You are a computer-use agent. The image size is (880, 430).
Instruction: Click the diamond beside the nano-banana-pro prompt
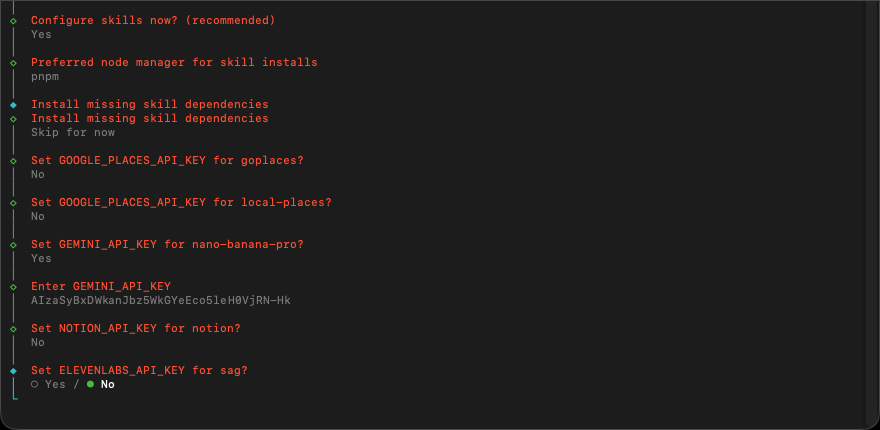[13, 244]
